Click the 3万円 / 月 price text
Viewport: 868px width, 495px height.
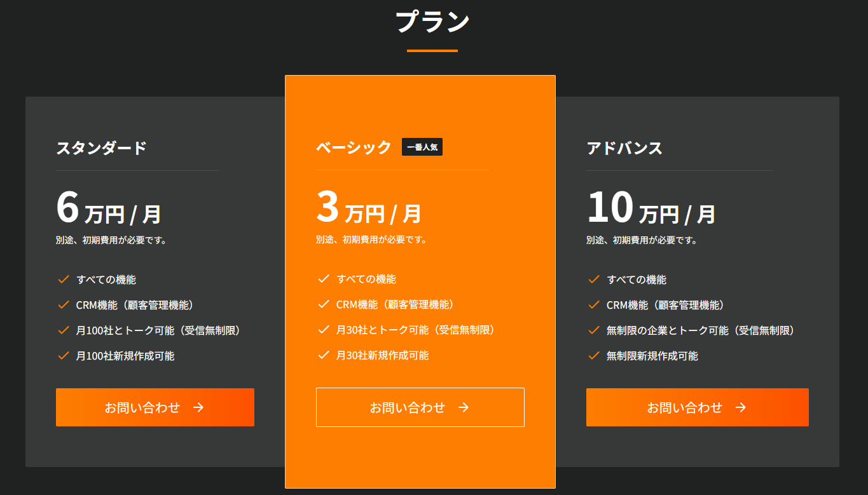tap(368, 209)
